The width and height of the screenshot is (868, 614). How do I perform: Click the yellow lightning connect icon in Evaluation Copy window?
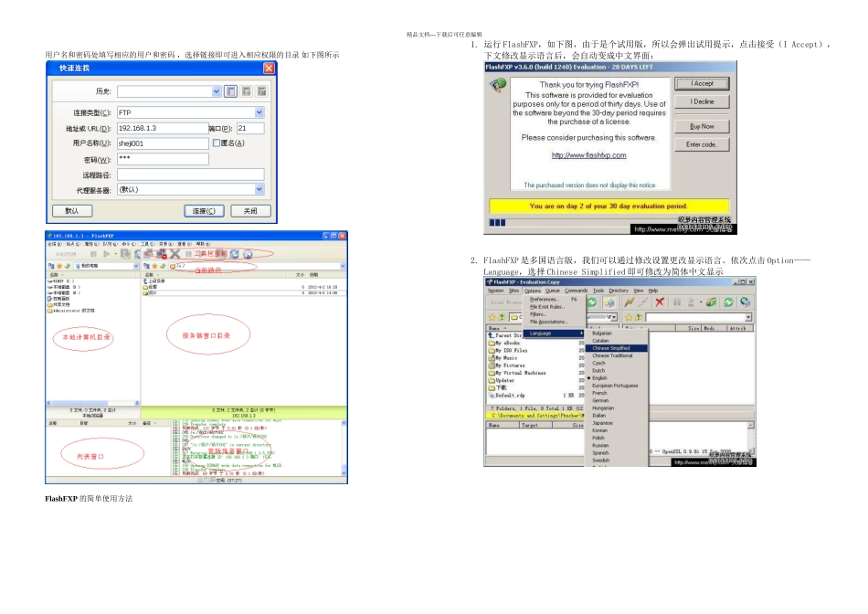tap(629, 302)
